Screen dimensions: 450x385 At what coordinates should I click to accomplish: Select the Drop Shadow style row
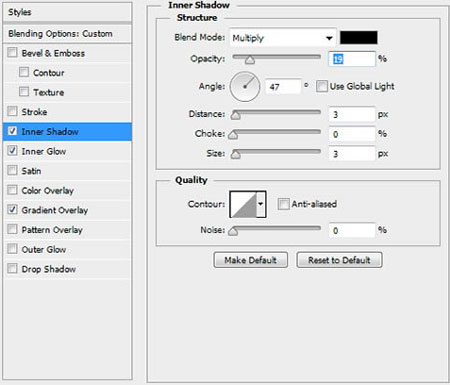coord(67,269)
